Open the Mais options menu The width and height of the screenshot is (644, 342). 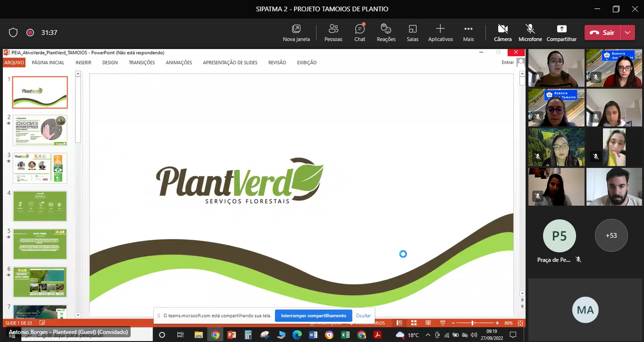(x=468, y=33)
